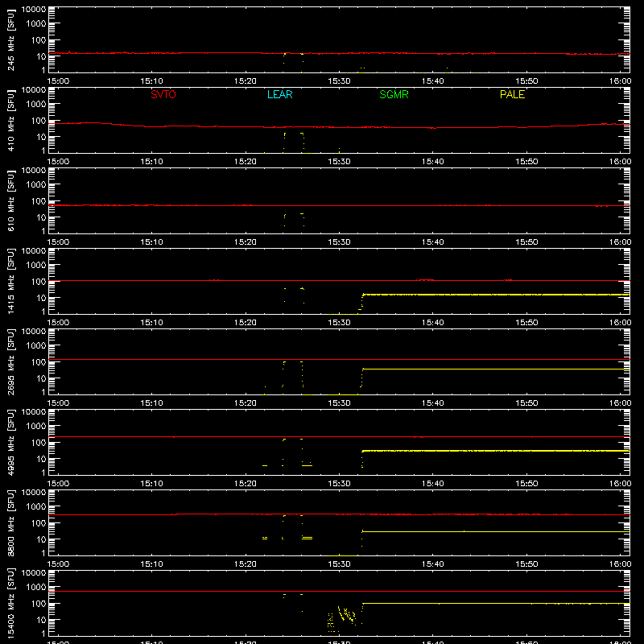644x644 pixels.
Task: Click the 1000 tick of the 4995 MHz plot
Action: [x=36, y=427]
